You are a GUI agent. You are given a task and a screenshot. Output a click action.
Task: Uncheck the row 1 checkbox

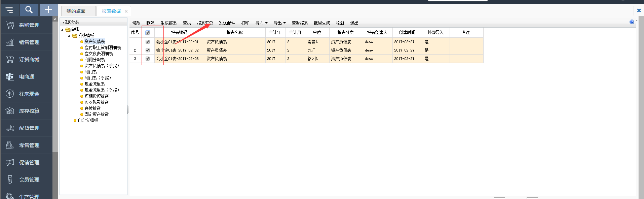tap(148, 42)
